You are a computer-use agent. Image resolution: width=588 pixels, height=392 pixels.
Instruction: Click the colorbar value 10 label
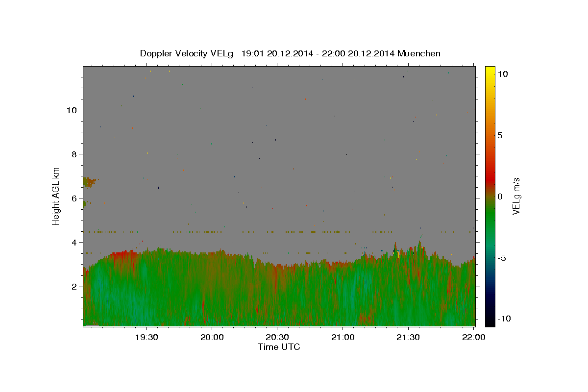click(x=502, y=74)
